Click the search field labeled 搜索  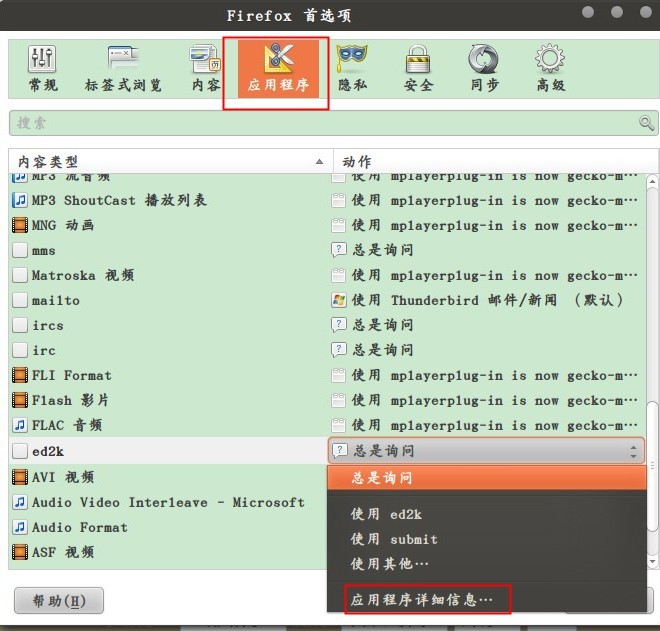click(x=333, y=123)
